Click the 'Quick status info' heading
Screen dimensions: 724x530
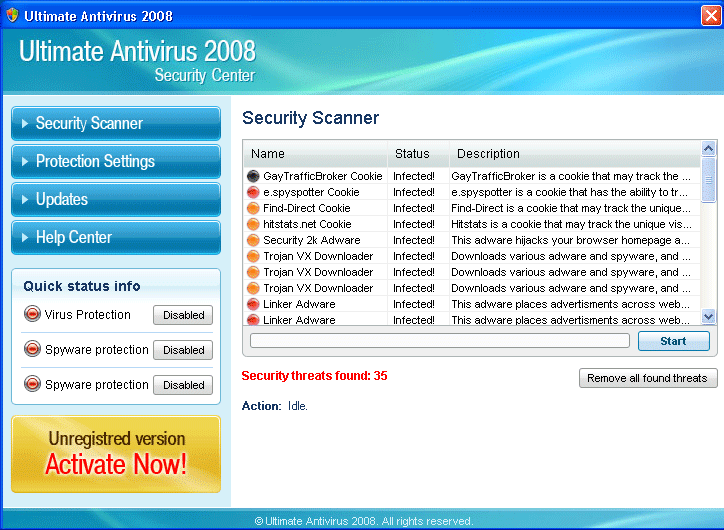[82, 286]
